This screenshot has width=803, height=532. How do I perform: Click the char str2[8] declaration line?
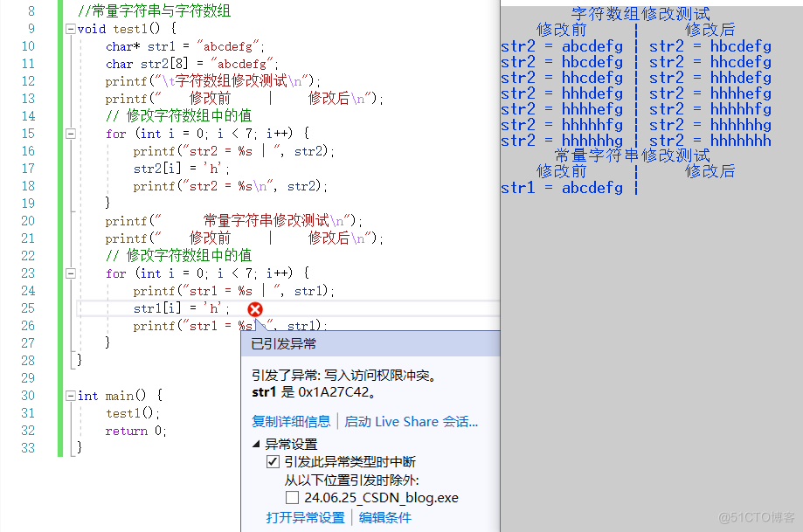[x=192, y=64]
